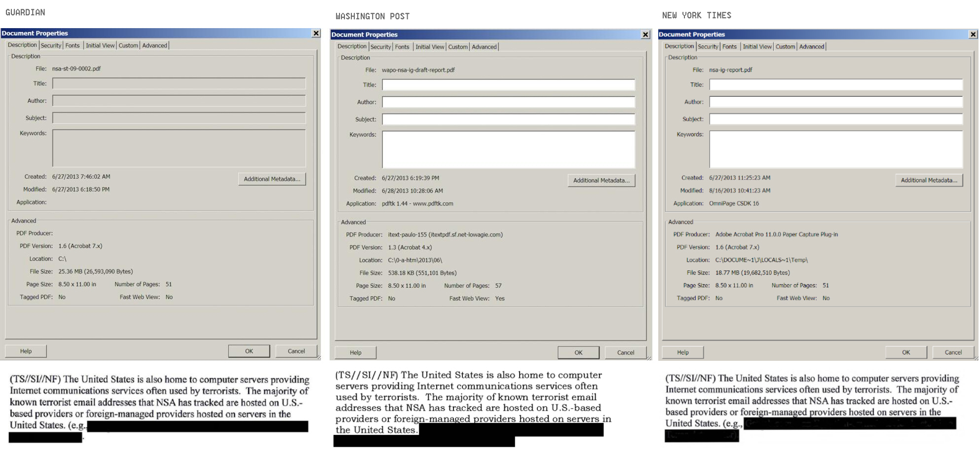Close the Washington Post Document Properties dialog

[645, 35]
